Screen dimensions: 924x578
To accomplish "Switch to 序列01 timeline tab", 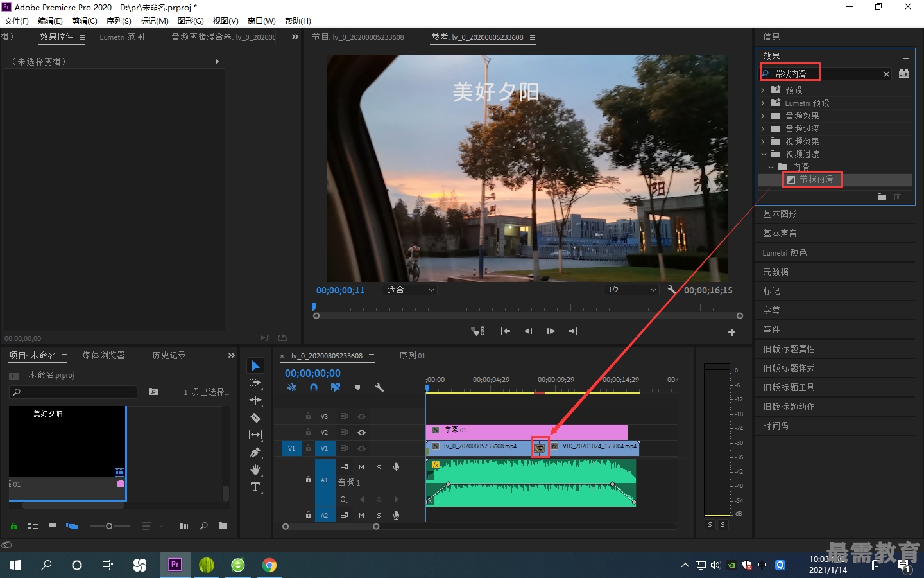I will (x=412, y=355).
